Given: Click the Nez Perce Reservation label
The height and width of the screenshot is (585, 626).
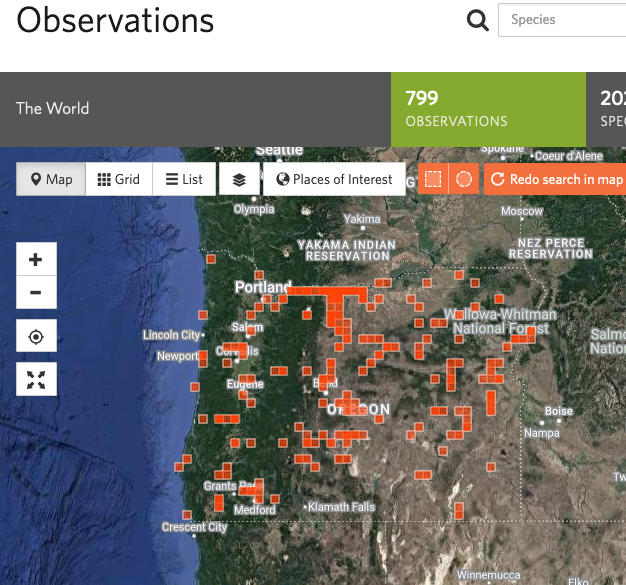Looking at the screenshot, I should (551, 248).
